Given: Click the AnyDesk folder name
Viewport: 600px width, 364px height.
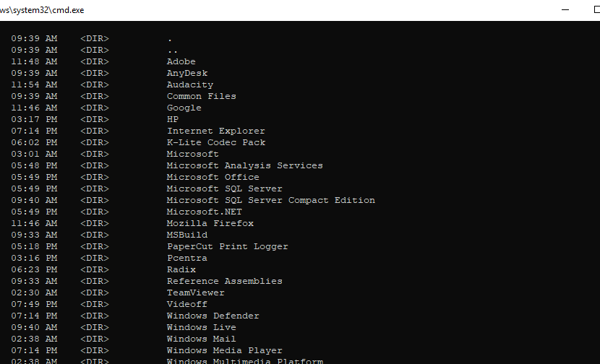Looking at the screenshot, I should pos(187,73).
